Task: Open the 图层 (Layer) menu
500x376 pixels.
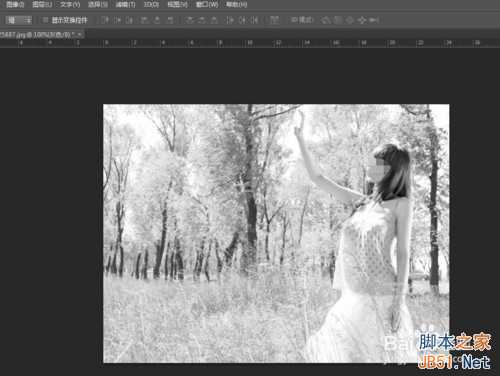Action: [x=42, y=4]
